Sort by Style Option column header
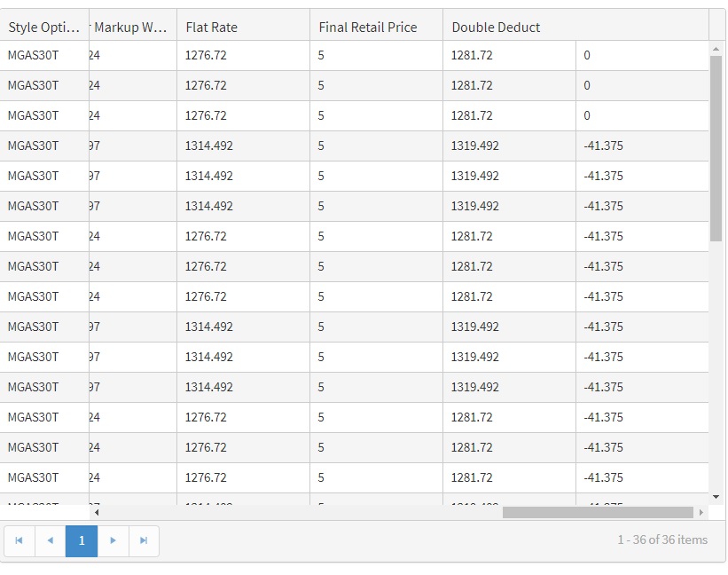Image resolution: width=728 pixels, height=575 pixels. (x=44, y=28)
